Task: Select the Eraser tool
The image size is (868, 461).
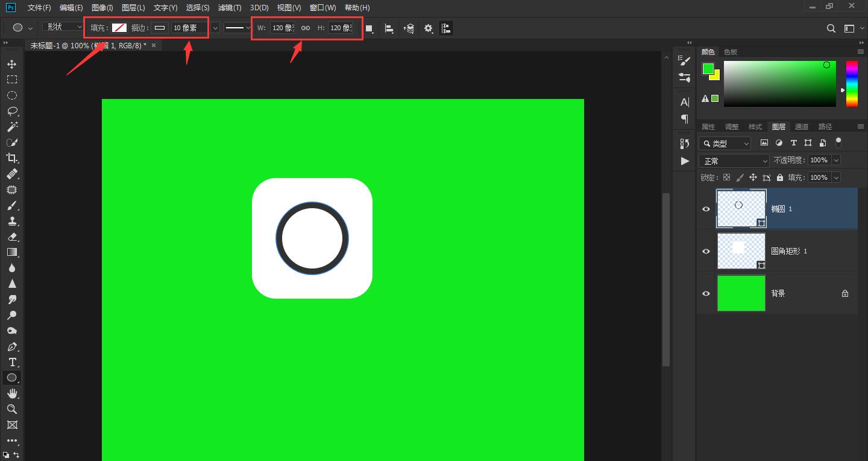Action: [11, 237]
